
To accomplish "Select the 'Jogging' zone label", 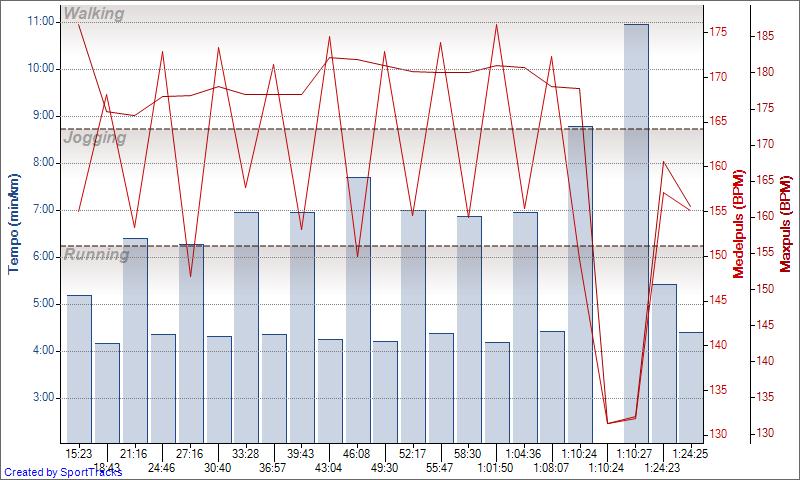I will (x=95, y=138).
